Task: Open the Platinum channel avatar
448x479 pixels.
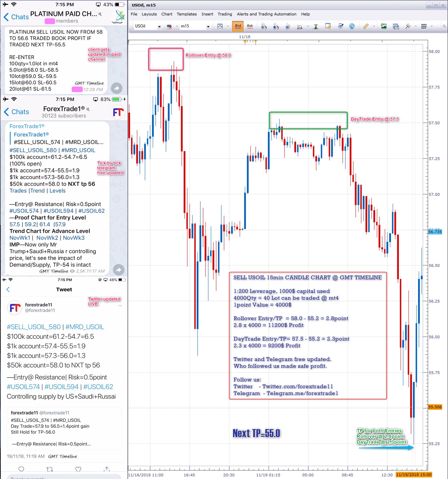Action: pos(118,17)
